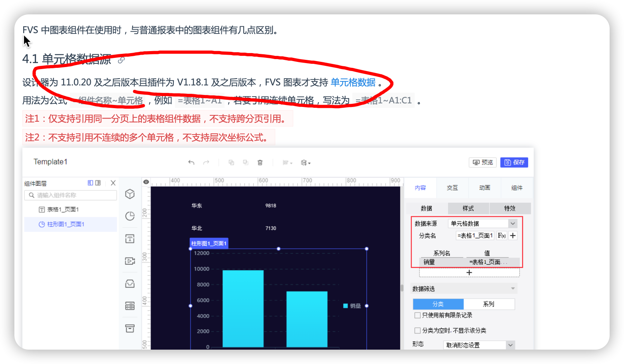This screenshot has width=624, height=364.
Task: Select the 特效 sub-tab
Action: [x=510, y=208]
